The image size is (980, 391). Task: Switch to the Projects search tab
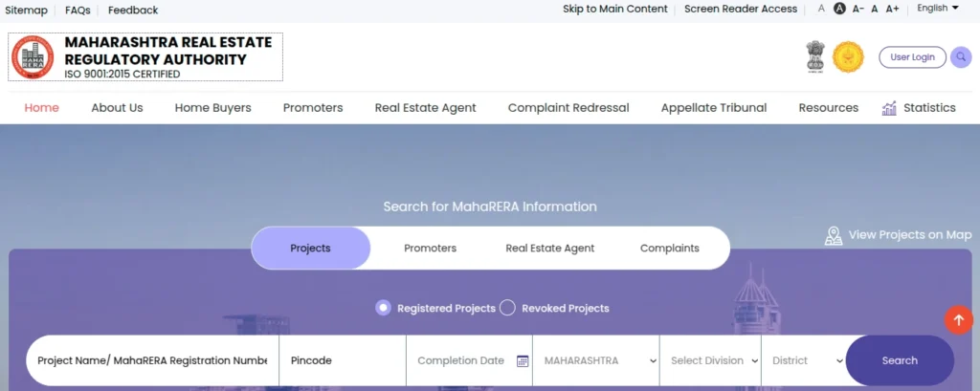[x=311, y=248]
